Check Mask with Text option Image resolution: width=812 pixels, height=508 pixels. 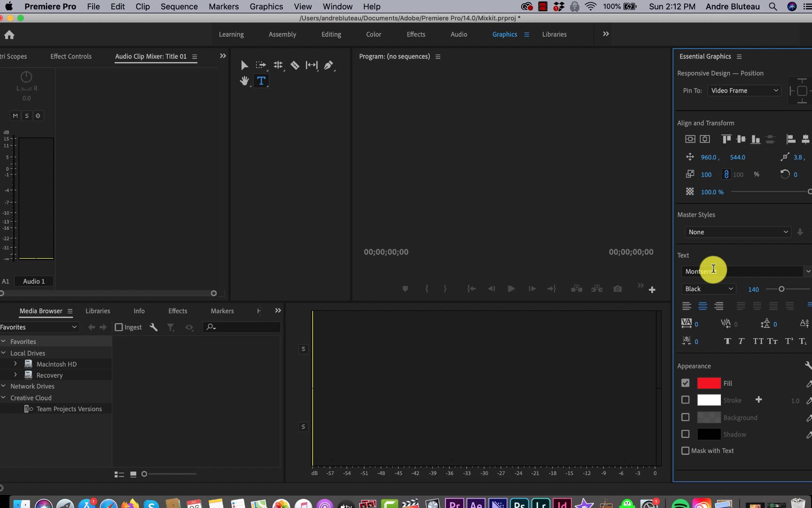pos(686,451)
